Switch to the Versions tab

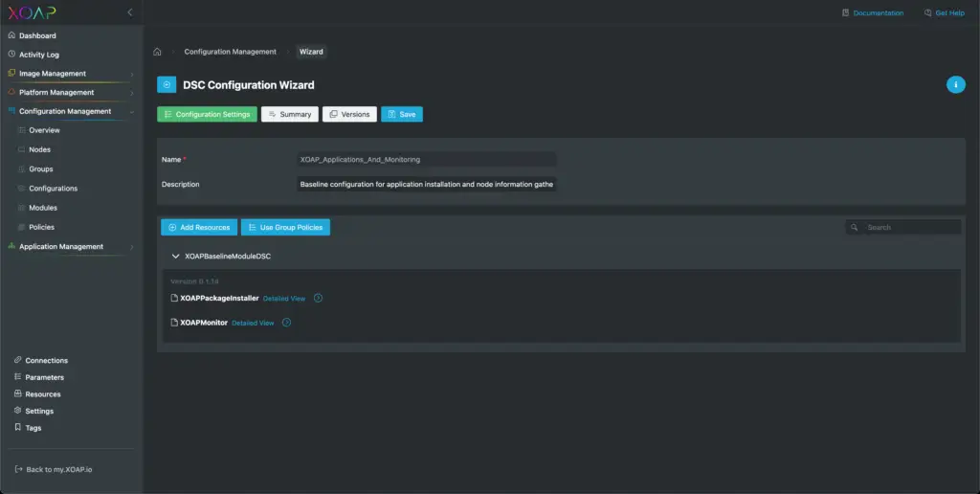pyautogui.click(x=349, y=115)
